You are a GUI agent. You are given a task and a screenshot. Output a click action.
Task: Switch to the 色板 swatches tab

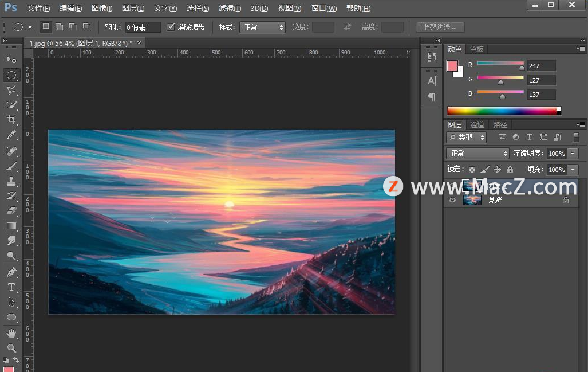pos(476,49)
